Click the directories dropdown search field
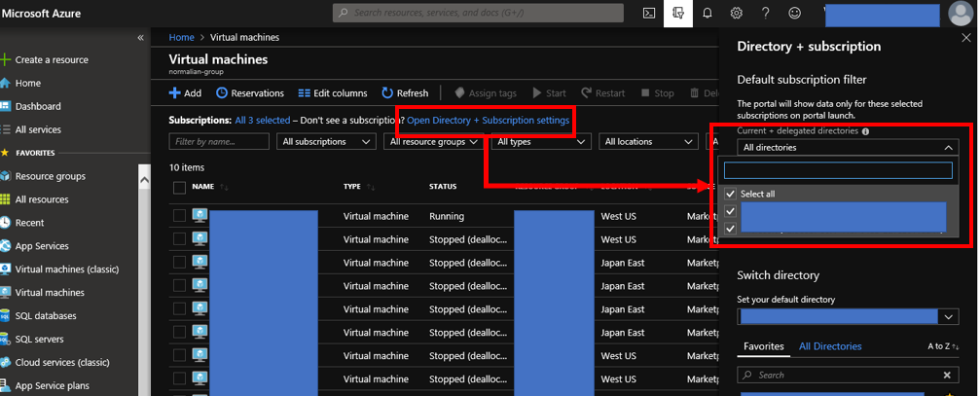 coord(838,170)
